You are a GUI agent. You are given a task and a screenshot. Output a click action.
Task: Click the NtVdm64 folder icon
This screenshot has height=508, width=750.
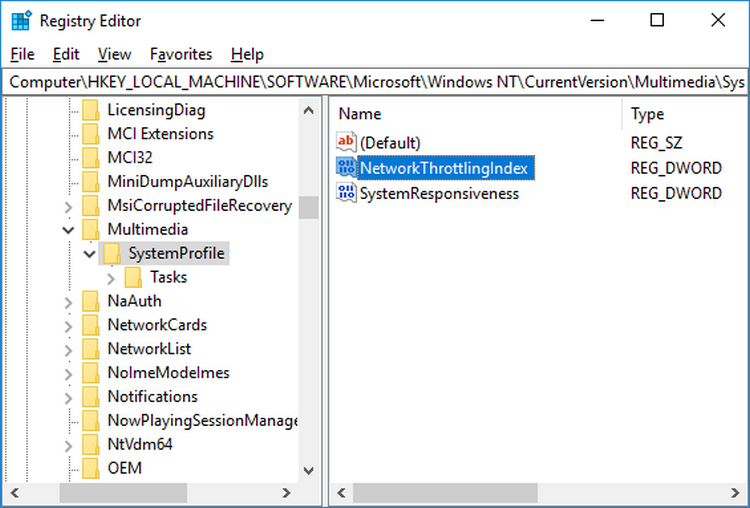(91, 444)
